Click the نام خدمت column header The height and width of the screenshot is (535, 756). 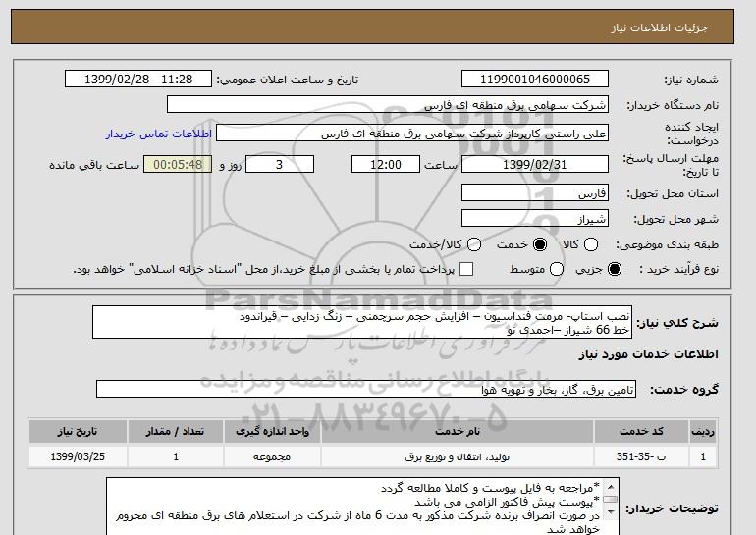pos(458,431)
